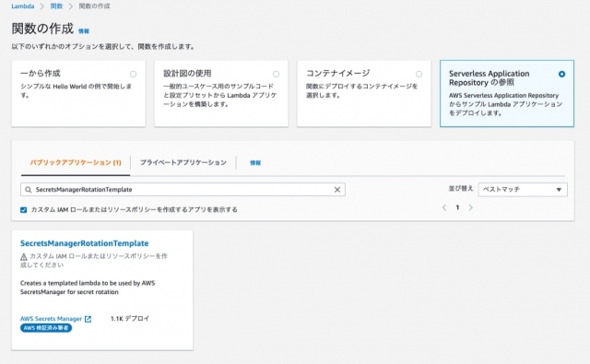Screen dimensions: 590x364
Task: Click the search magnifier icon
Action: point(29,190)
